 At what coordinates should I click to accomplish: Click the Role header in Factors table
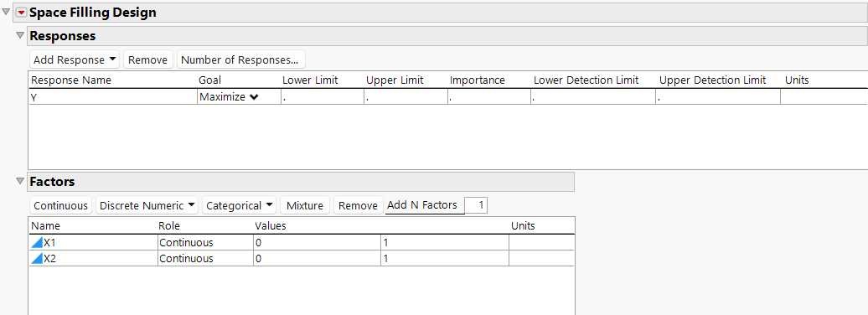point(169,226)
